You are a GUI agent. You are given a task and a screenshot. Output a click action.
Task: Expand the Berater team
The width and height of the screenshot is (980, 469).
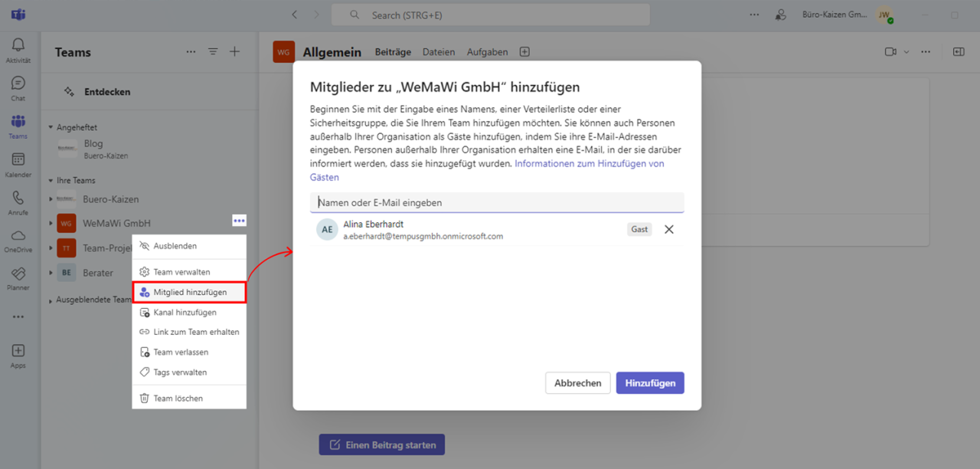(51, 272)
